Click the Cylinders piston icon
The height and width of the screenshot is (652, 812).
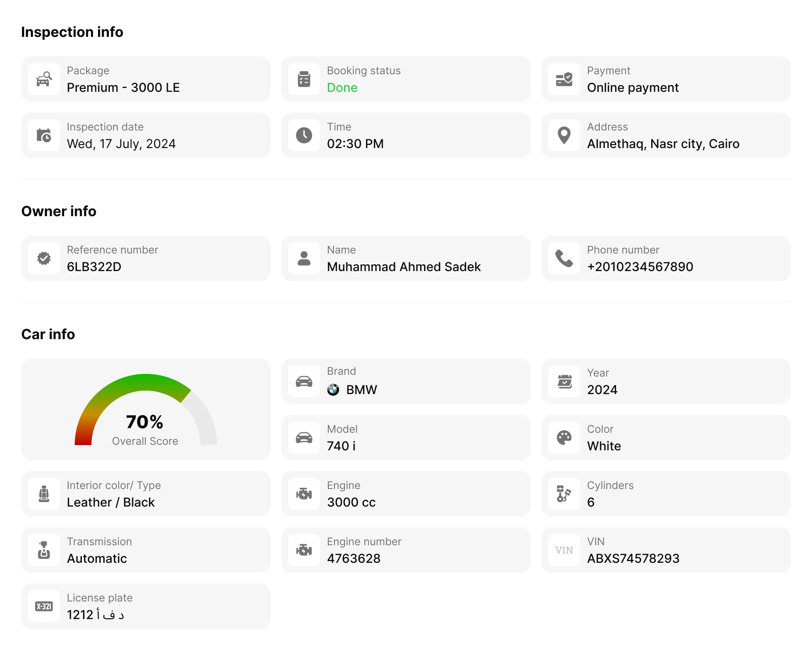[x=564, y=494]
